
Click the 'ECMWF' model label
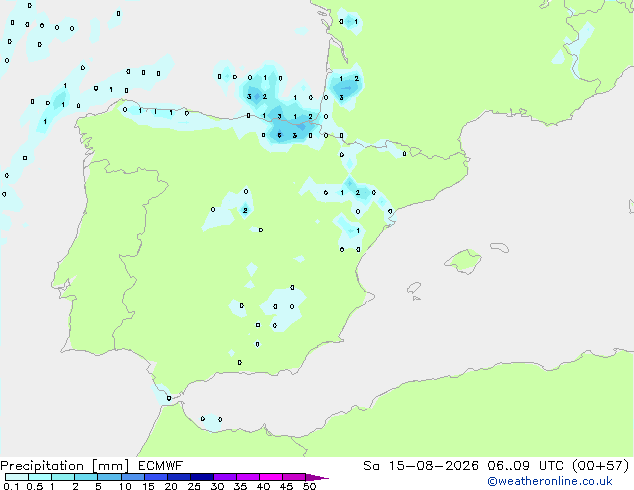(x=161, y=466)
